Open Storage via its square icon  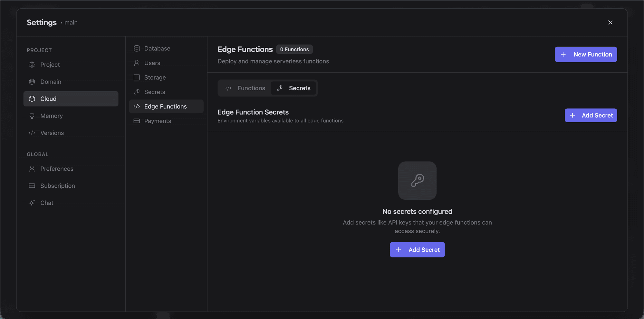pyautogui.click(x=137, y=77)
